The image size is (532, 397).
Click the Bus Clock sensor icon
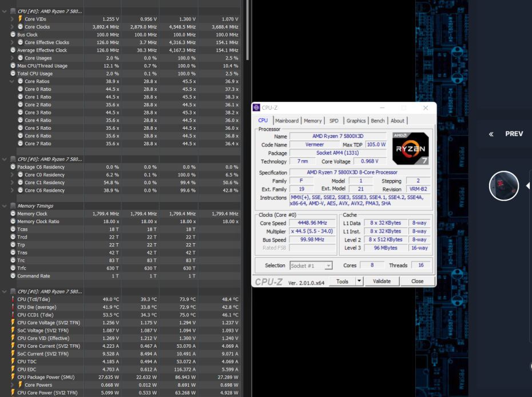[x=13, y=34]
